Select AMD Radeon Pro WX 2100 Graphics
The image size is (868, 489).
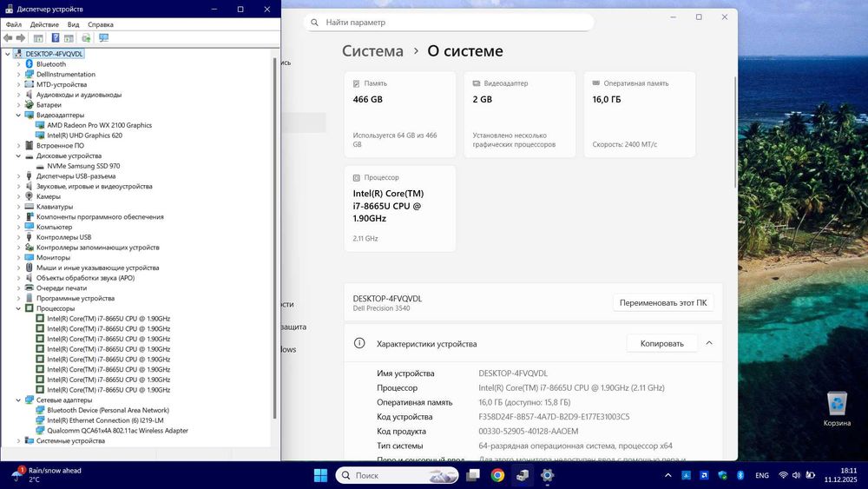pyautogui.click(x=99, y=125)
